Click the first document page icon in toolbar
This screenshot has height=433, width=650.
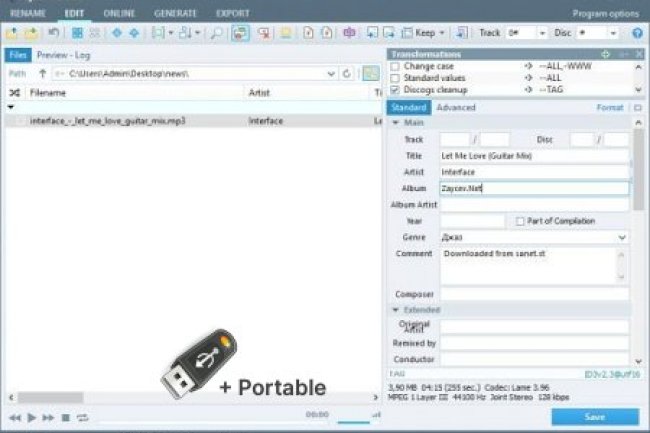coord(308,33)
